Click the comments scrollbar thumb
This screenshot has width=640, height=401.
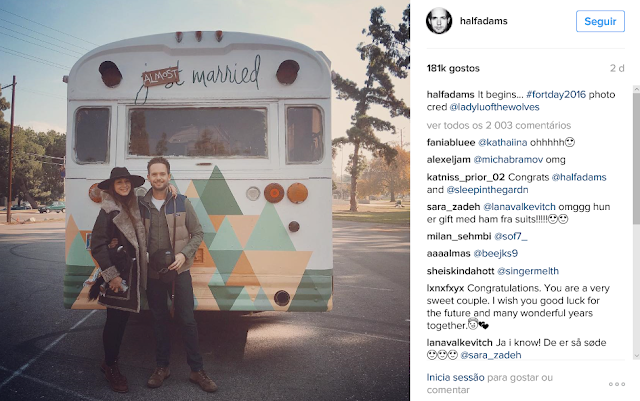(x=636, y=158)
